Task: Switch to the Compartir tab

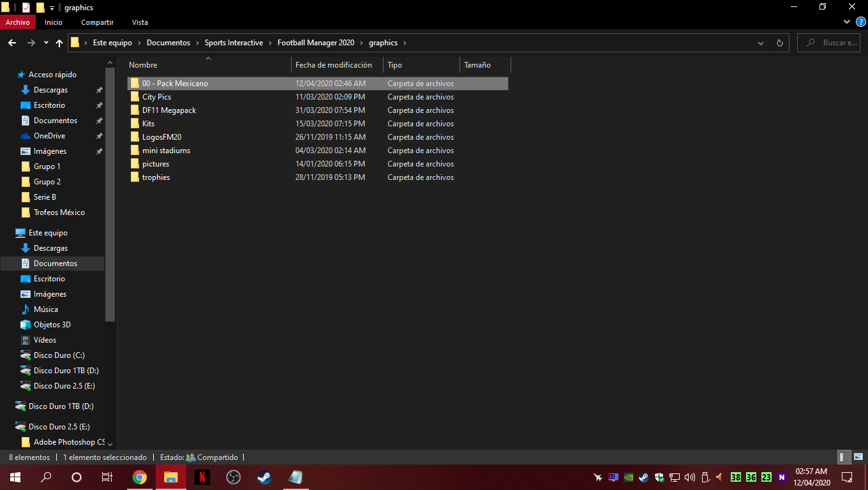Action: (x=97, y=22)
